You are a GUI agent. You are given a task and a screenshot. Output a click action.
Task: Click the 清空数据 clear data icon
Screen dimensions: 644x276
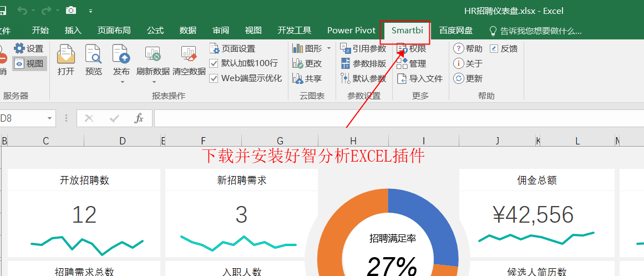tap(189, 54)
